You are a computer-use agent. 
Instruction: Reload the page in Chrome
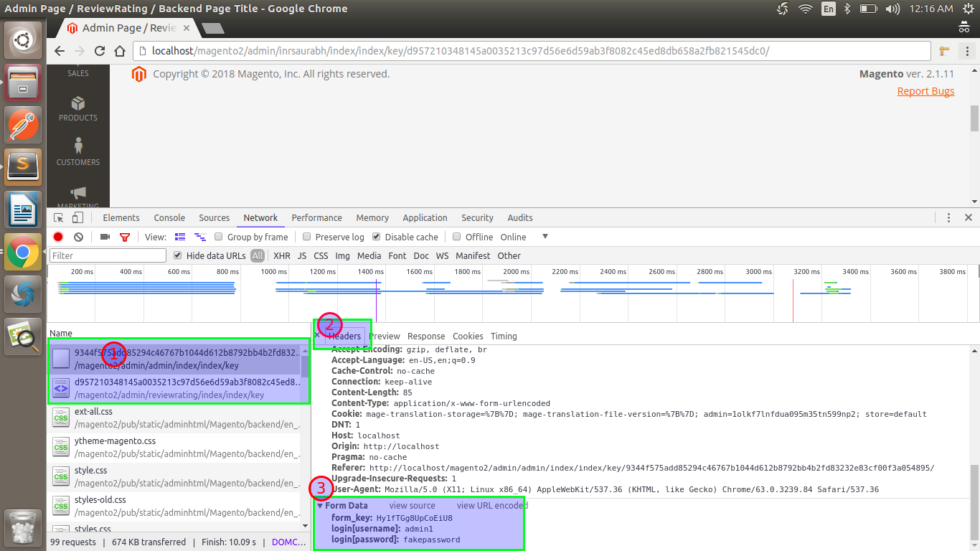pos(100,51)
